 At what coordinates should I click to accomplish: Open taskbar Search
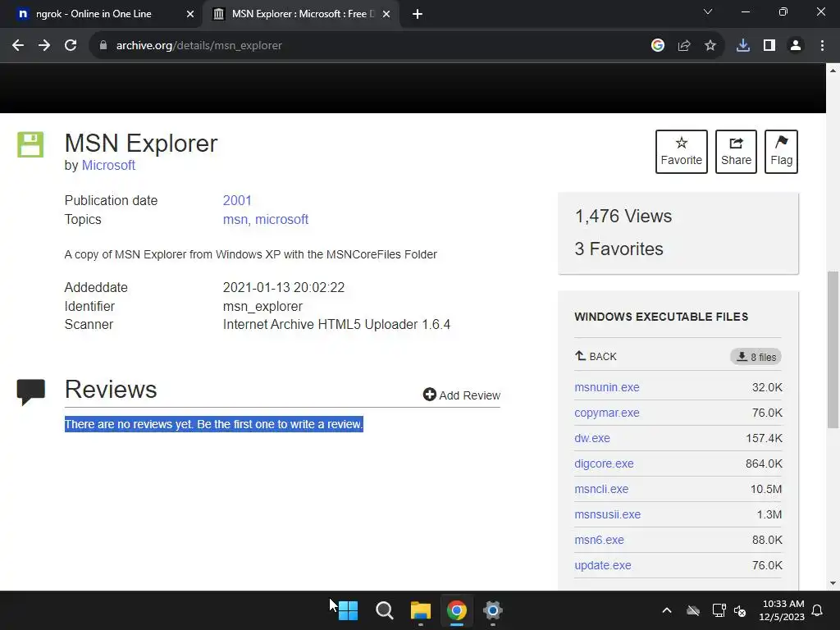[x=384, y=610]
